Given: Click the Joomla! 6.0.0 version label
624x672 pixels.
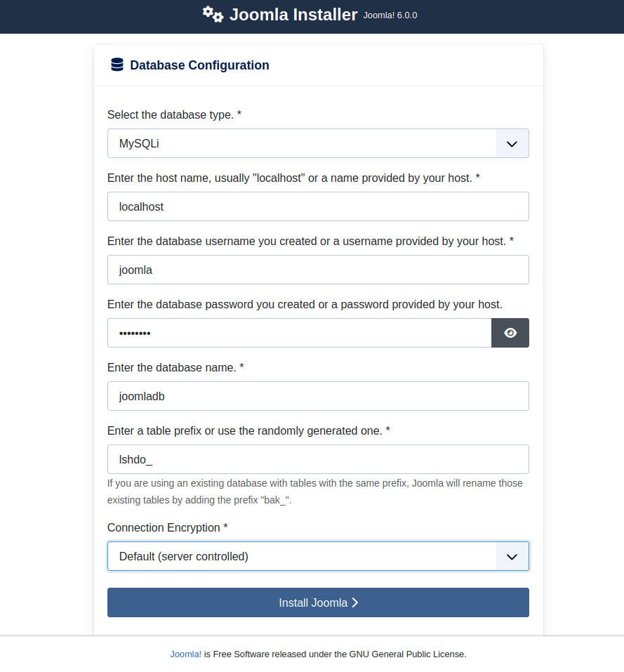Looking at the screenshot, I should (390, 15).
